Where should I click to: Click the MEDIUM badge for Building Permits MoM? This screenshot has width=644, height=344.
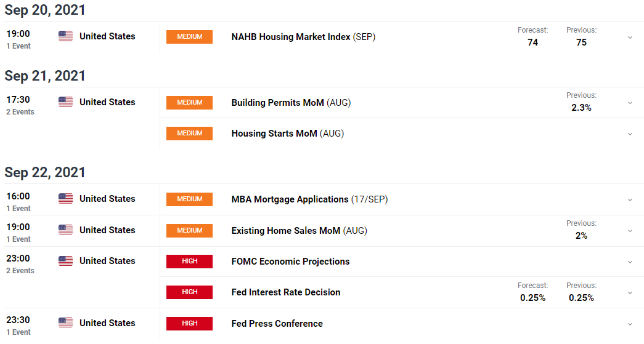pyautogui.click(x=189, y=103)
